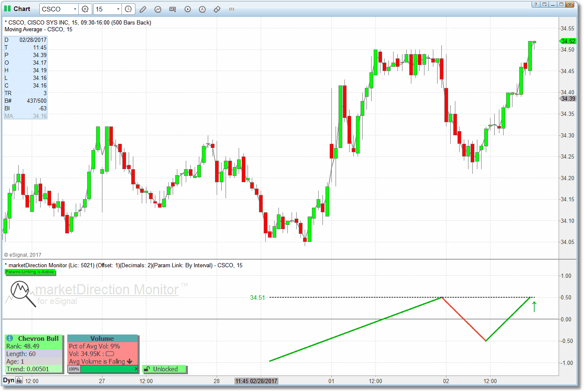Click the Pct of Avg Vol: 9% text
The width and height of the screenshot is (584, 392).
[94, 346]
